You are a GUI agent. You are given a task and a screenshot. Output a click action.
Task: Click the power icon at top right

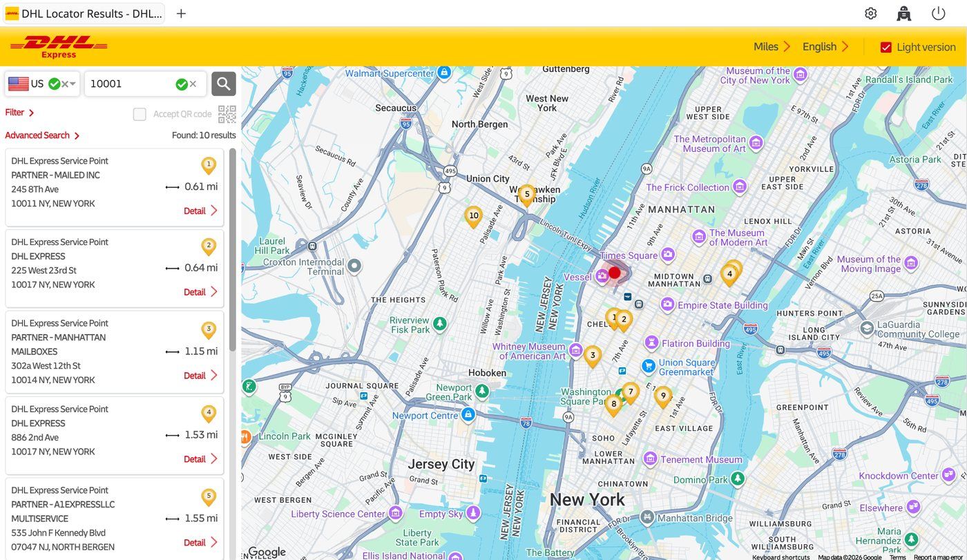938,13
